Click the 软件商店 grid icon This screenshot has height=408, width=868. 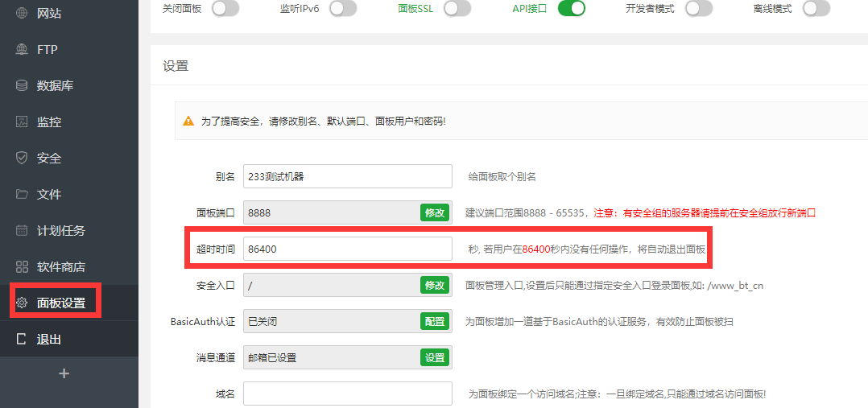(22, 267)
